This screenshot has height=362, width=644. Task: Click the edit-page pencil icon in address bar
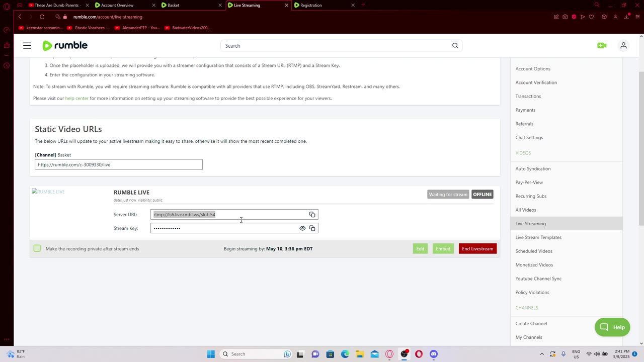[x=556, y=17]
